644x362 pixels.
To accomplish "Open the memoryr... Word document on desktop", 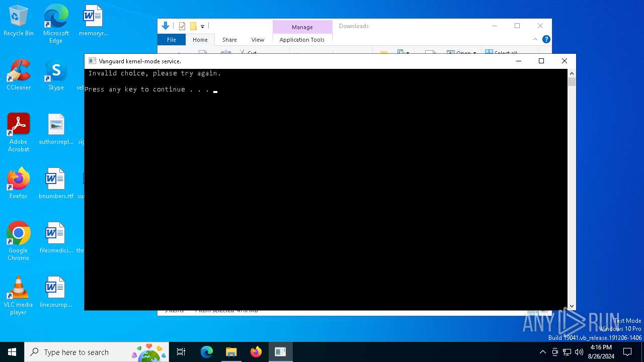I will (93, 21).
